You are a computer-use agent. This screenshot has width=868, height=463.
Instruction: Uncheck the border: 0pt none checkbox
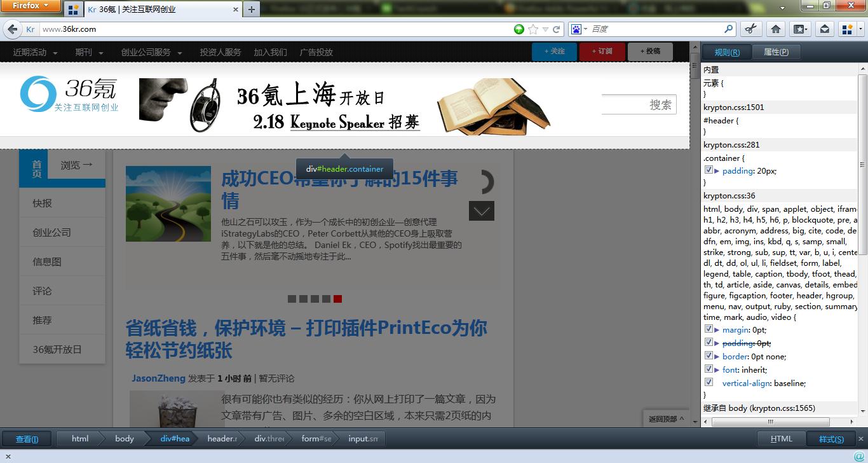[709, 356]
